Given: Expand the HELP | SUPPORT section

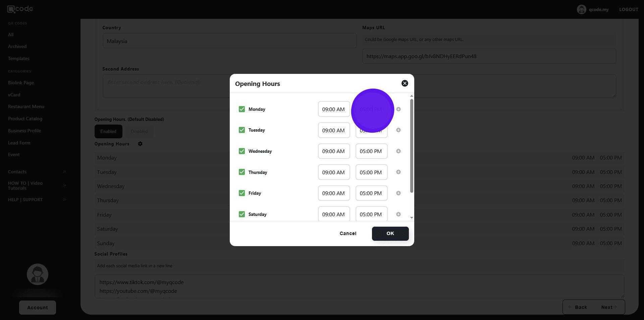Looking at the screenshot, I should point(37,199).
